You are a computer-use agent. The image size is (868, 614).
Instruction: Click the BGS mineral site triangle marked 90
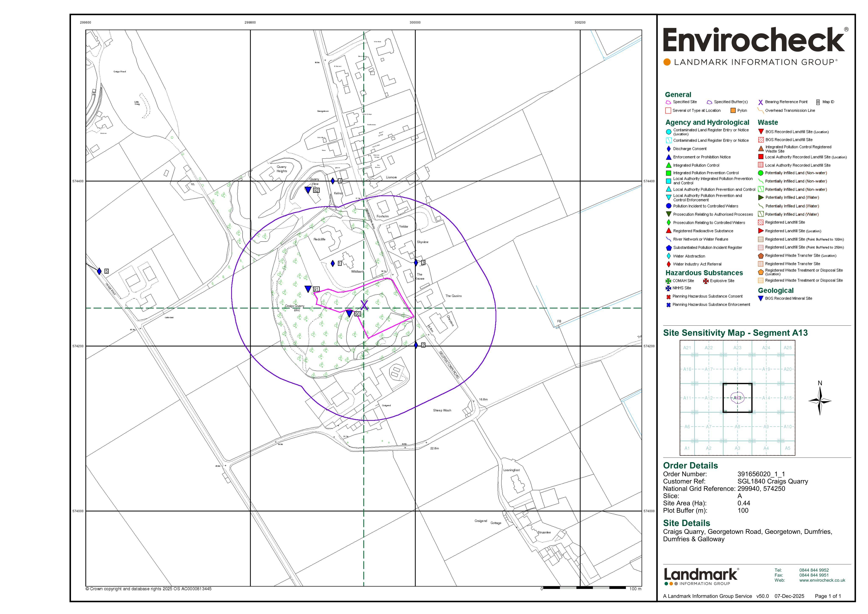(349, 314)
